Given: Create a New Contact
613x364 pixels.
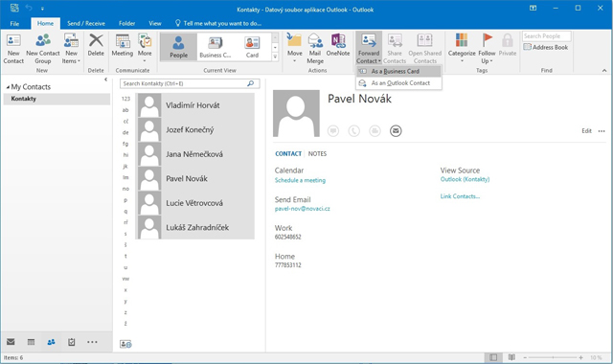Looking at the screenshot, I should click(x=13, y=49).
